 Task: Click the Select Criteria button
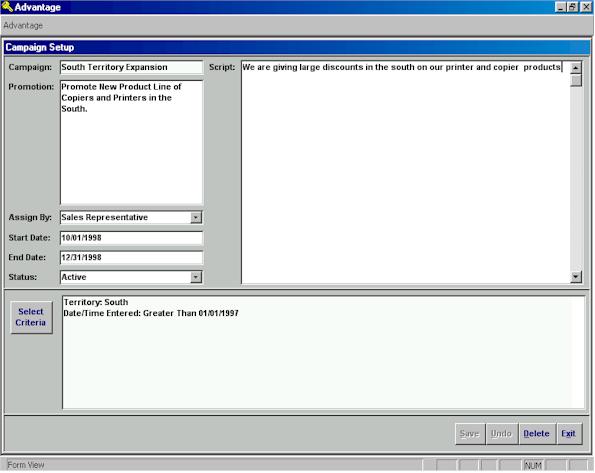click(x=31, y=317)
